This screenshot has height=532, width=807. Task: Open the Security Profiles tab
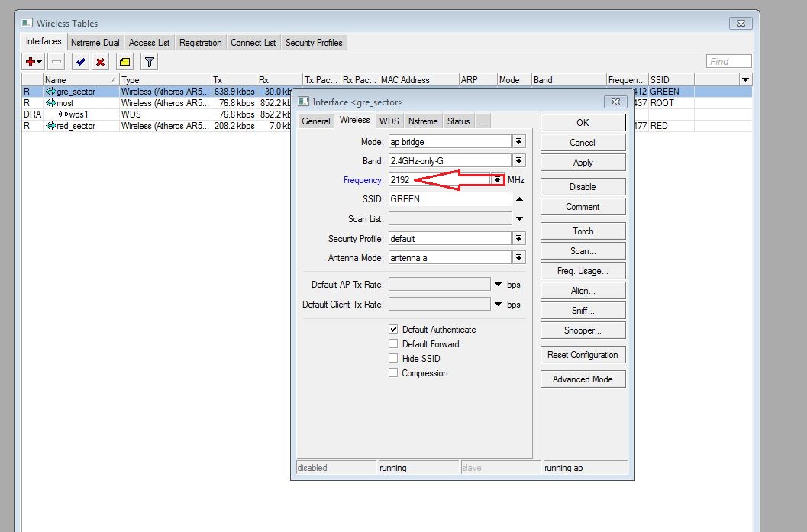[314, 43]
